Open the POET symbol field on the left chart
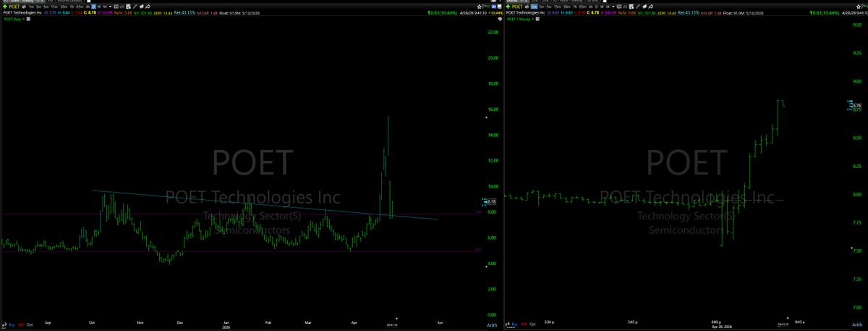This screenshot has height=331, width=868. tap(14, 7)
